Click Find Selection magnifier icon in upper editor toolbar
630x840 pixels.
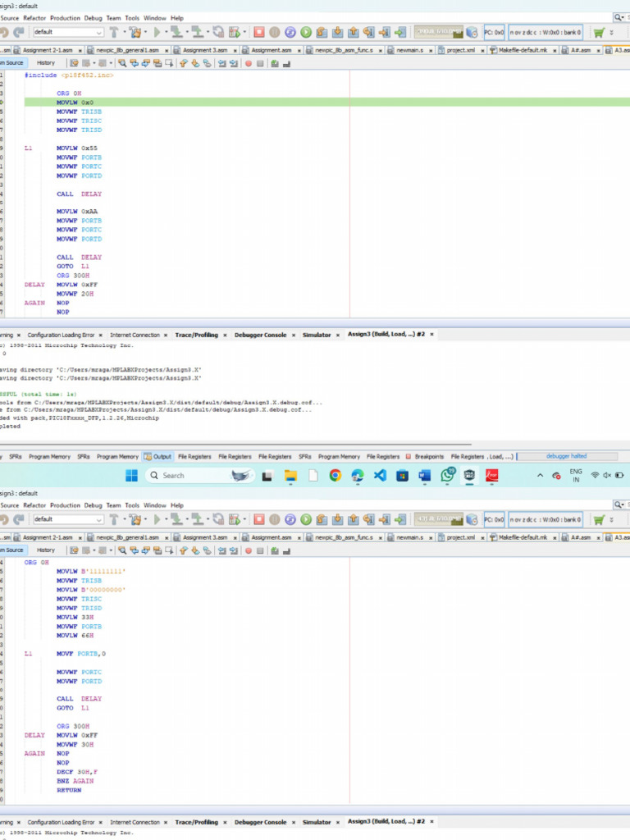(123, 63)
